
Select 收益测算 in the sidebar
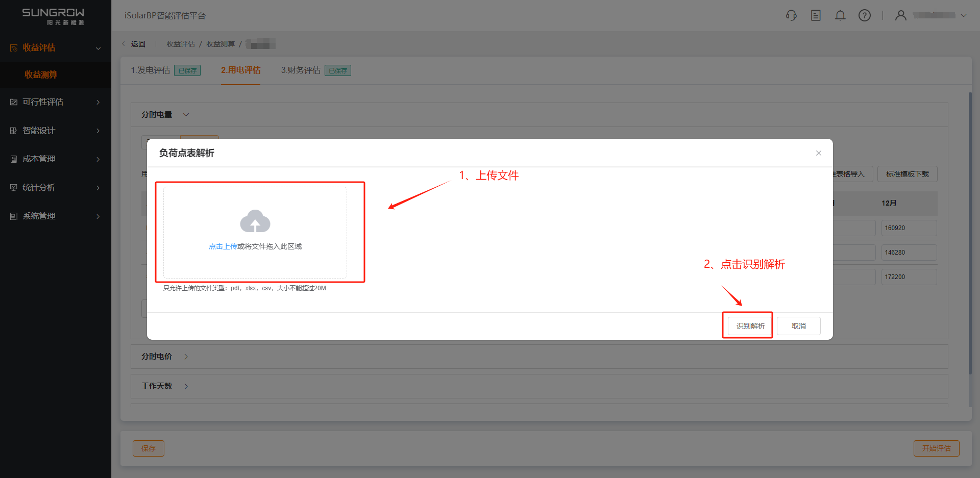click(x=41, y=74)
